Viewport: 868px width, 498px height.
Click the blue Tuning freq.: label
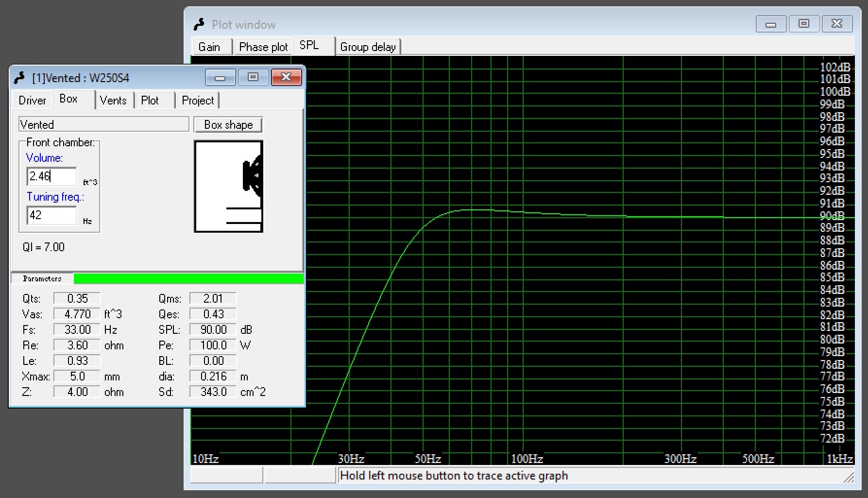pos(55,197)
